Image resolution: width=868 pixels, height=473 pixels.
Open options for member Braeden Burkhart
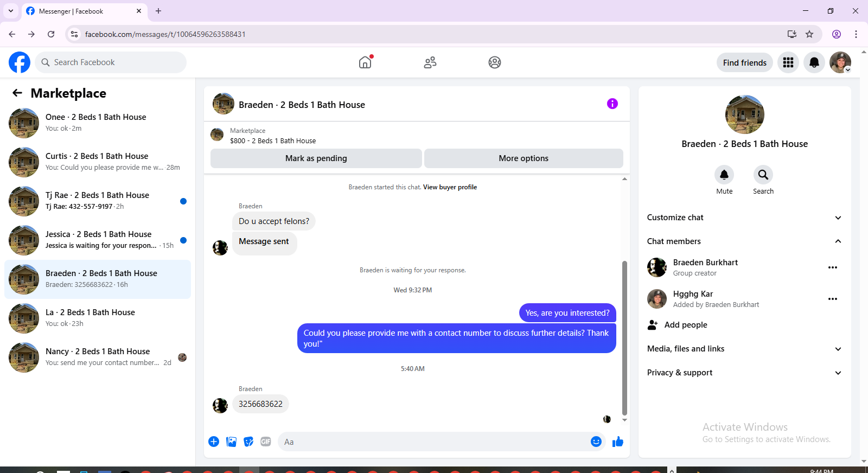(x=833, y=267)
